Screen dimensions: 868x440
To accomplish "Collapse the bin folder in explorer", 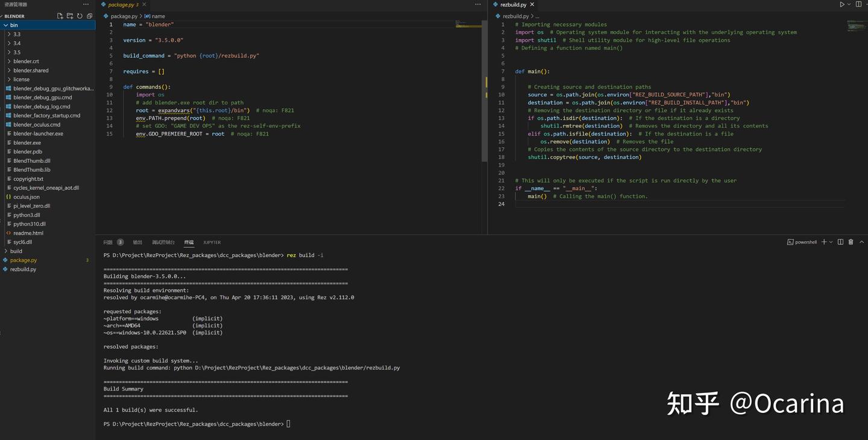I will click(x=13, y=25).
